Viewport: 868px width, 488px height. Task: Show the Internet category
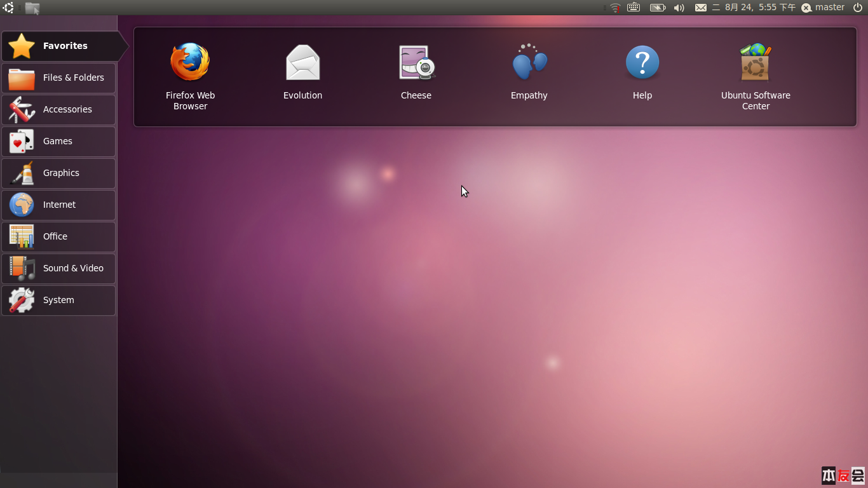[x=58, y=205]
